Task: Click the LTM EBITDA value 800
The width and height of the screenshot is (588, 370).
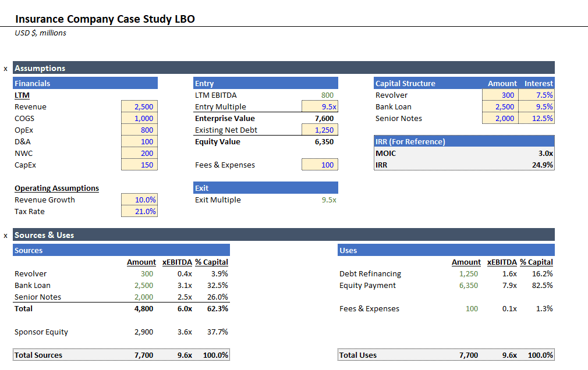Action: point(327,95)
